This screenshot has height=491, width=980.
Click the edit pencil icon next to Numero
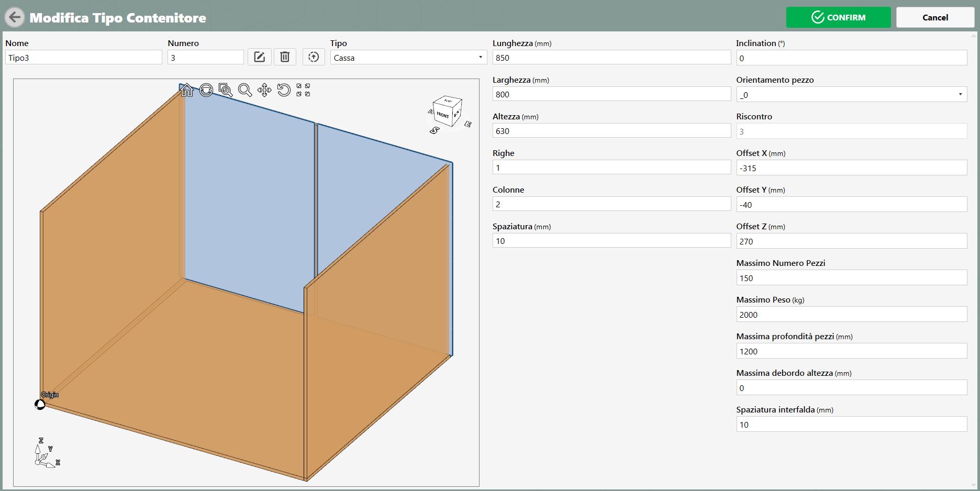(x=259, y=57)
